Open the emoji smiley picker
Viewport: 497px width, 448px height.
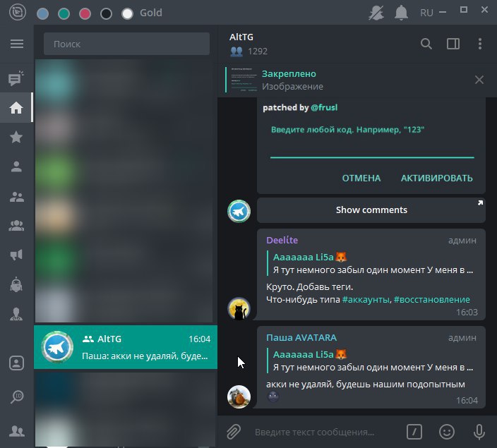click(447, 432)
